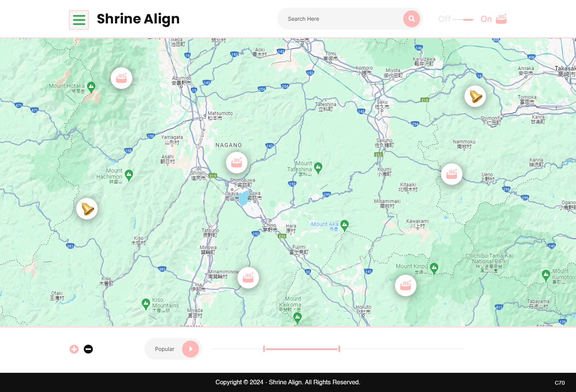Click the left handle of range slider

pos(264,349)
